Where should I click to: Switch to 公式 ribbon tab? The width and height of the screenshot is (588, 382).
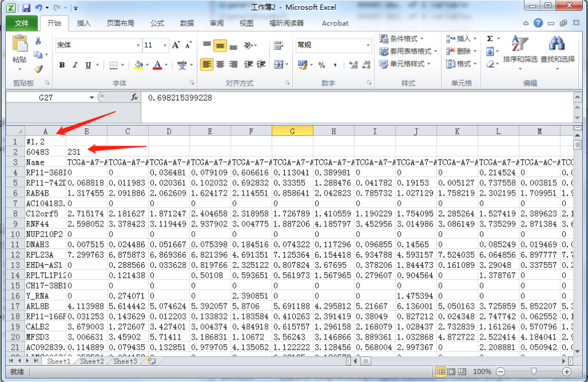[157, 23]
